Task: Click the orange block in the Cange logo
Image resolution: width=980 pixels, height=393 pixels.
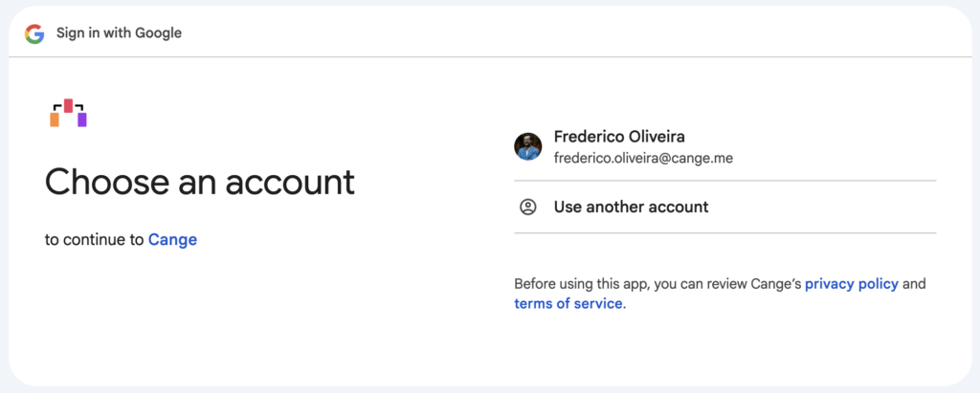Action: pos(55,120)
